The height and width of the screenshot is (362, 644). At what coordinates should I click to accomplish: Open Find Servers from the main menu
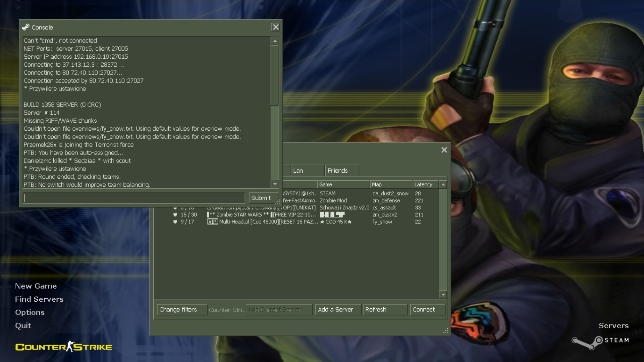click(x=39, y=299)
